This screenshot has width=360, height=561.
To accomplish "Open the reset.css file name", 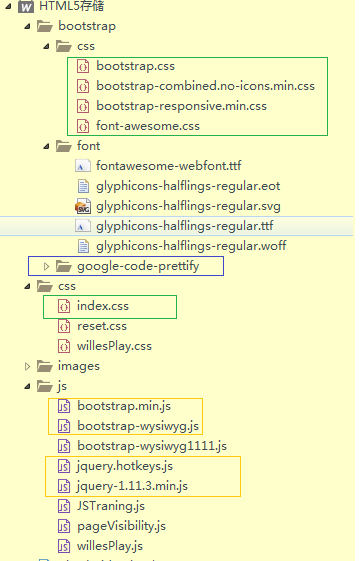I will pos(102,326).
